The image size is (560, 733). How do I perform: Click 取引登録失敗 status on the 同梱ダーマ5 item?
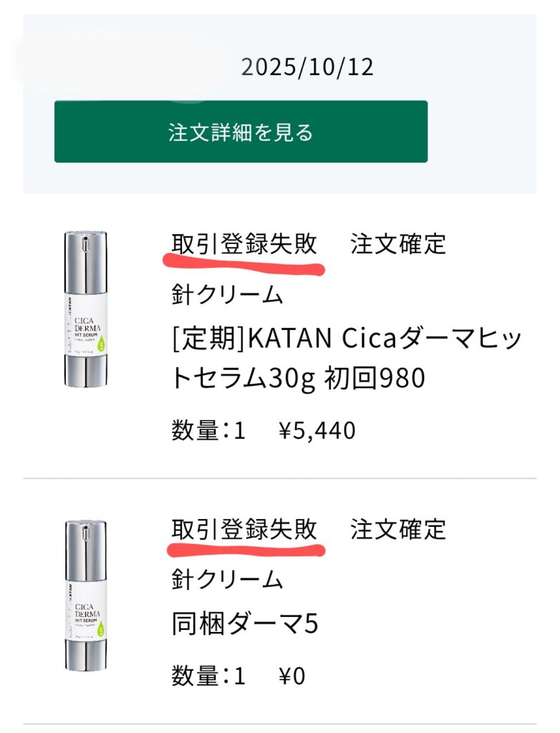[243, 530]
